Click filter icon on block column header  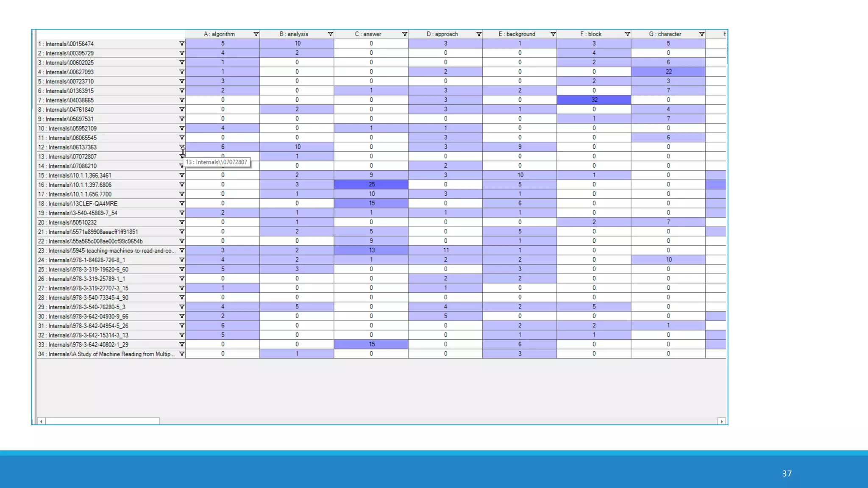point(627,34)
